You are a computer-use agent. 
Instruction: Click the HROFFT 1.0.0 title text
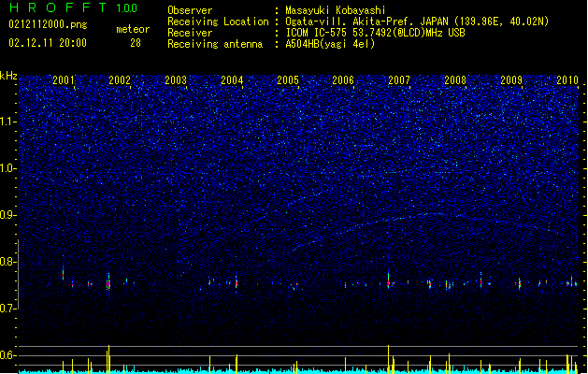click(74, 7)
